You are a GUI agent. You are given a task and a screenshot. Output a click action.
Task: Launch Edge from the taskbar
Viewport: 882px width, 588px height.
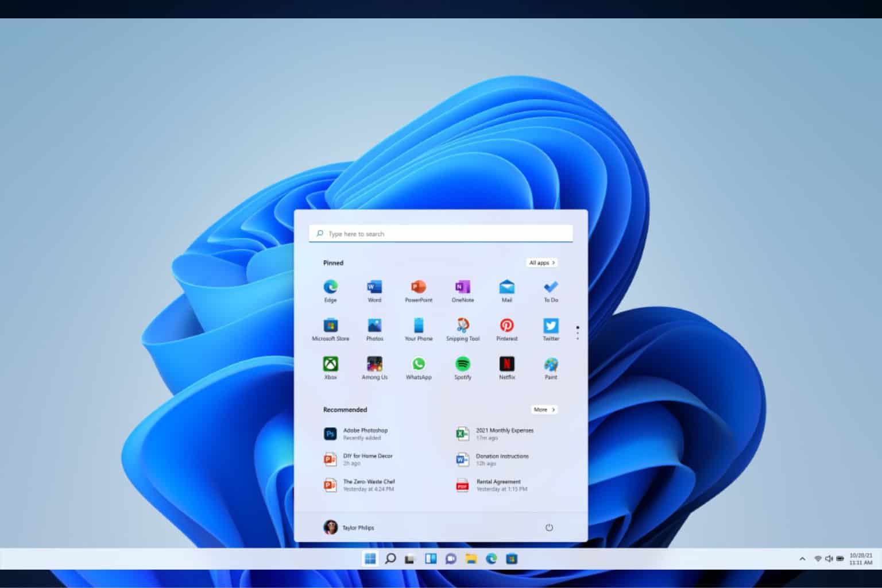pos(491,558)
